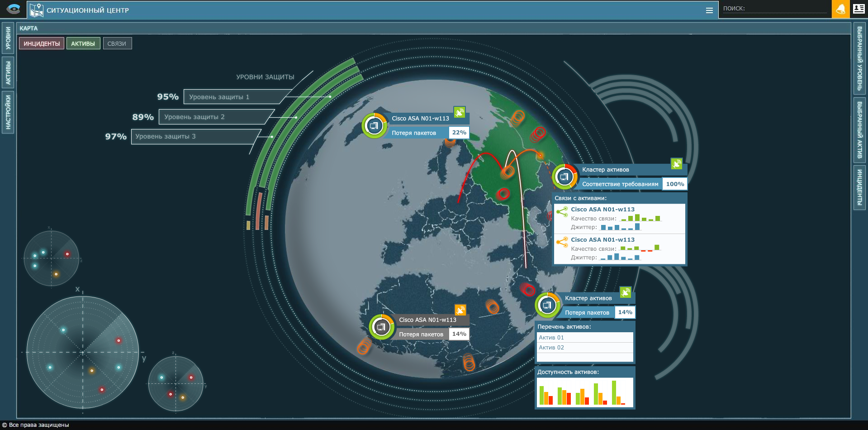
Task: Open the map icon beside СИТУАЦИОННЫЙ ЦЕНТР
Action: pyautogui.click(x=36, y=10)
